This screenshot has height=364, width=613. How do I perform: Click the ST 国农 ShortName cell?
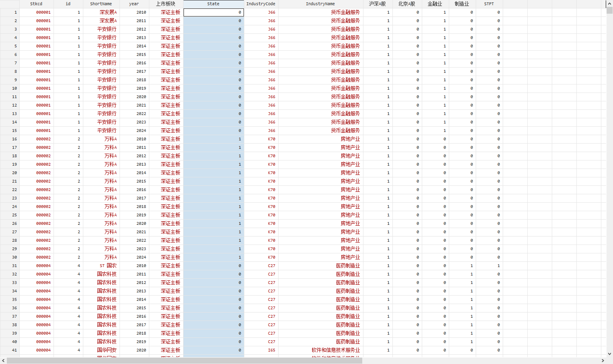click(x=108, y=266)
